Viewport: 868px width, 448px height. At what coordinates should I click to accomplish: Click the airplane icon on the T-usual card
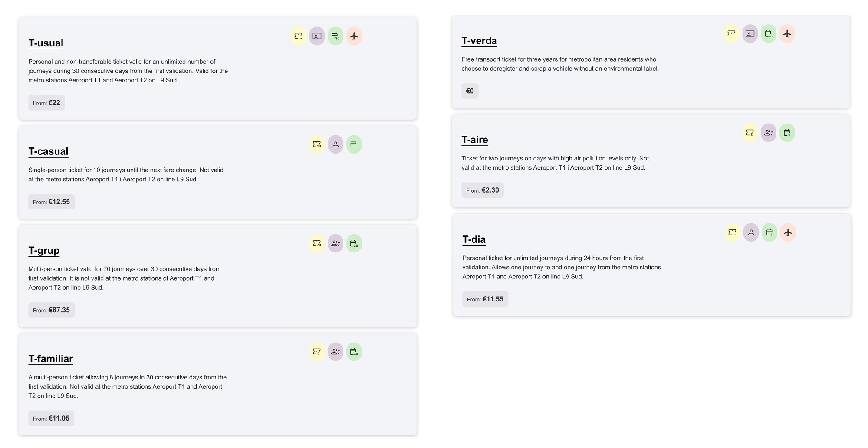(354, 36)
